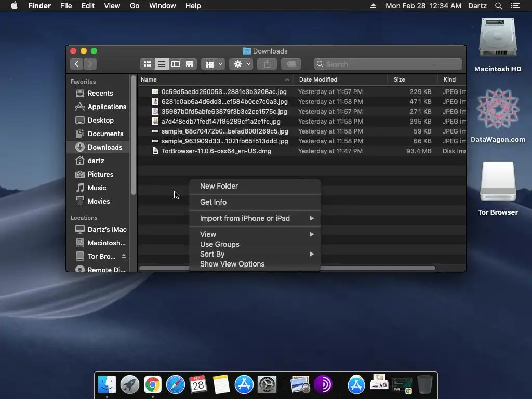Screen dimensions: 532x399
Task: Open Spotlight search in menu bar
Action: pos(498,6)
